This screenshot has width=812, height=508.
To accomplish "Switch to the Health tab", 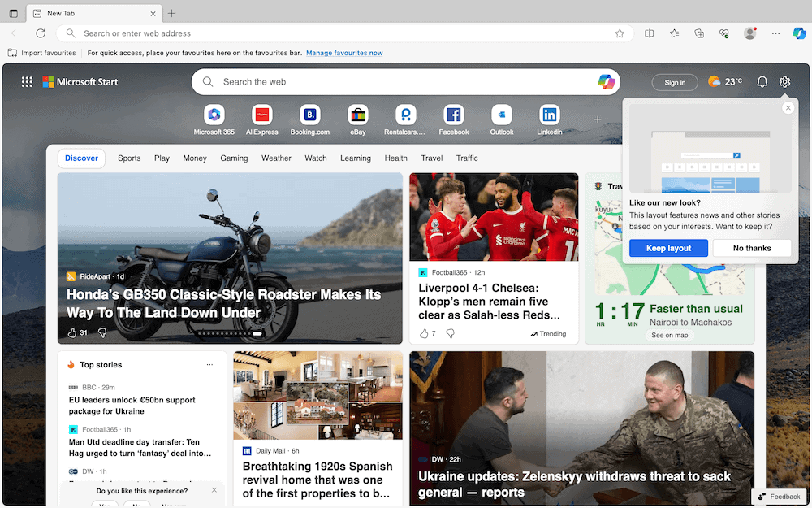I will point(395,158).
